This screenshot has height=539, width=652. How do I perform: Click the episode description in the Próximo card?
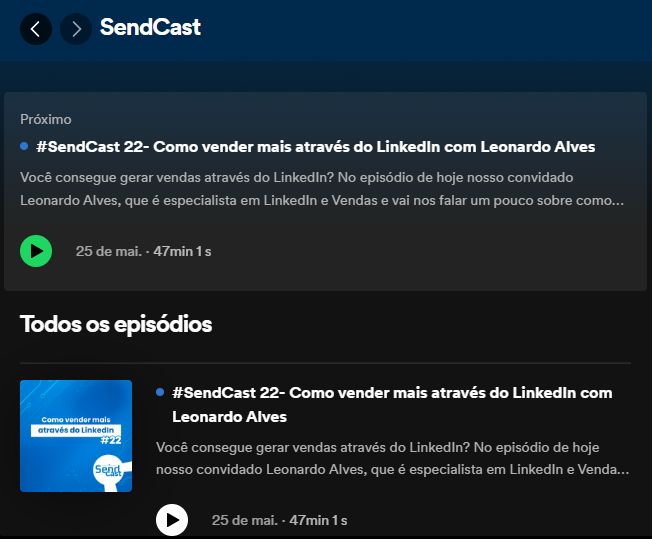(x=322, y=188)
